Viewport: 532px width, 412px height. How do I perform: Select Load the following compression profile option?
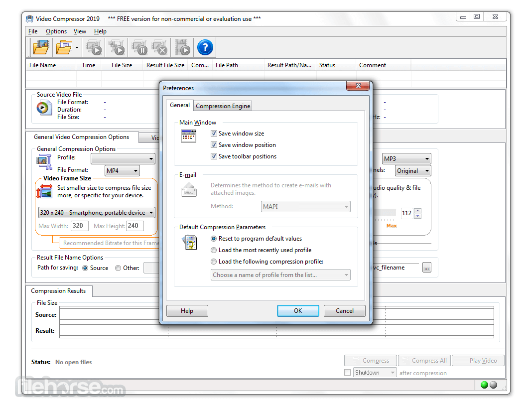[214, 262]
